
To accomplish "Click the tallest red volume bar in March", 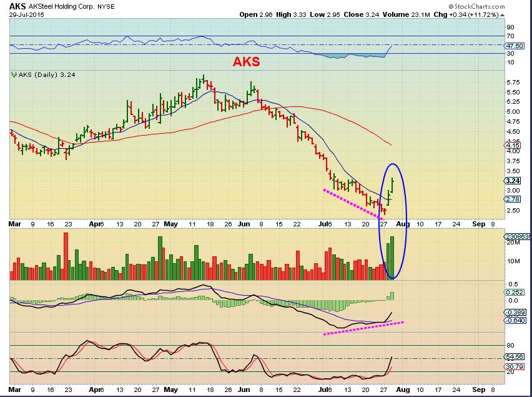I will tap(66, 256).
